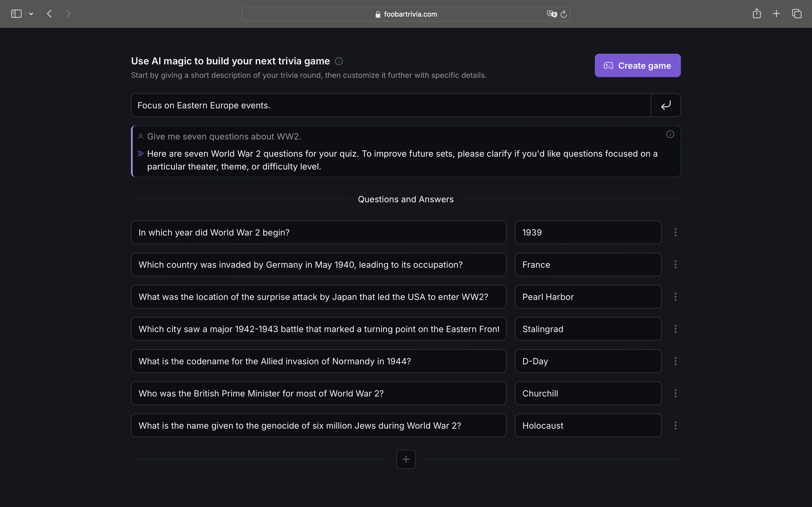View info about the AI trivia builder
The image size is (812, 507).
pos(338,61)
